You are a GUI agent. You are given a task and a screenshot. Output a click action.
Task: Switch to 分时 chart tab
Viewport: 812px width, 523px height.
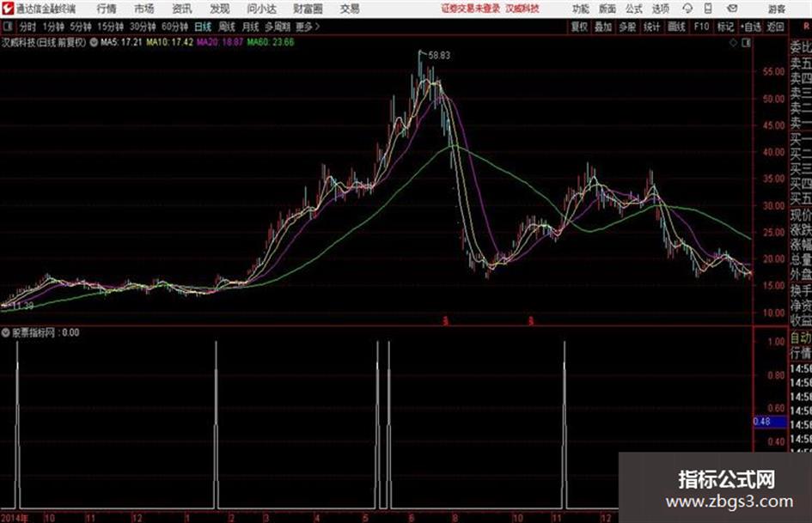tap(28, 27)
